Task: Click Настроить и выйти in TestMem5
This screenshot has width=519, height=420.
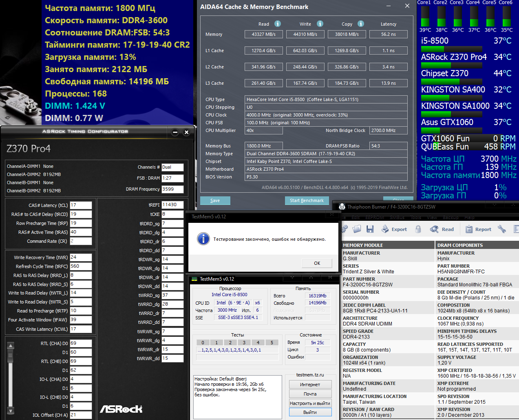Action: [310, 403]
